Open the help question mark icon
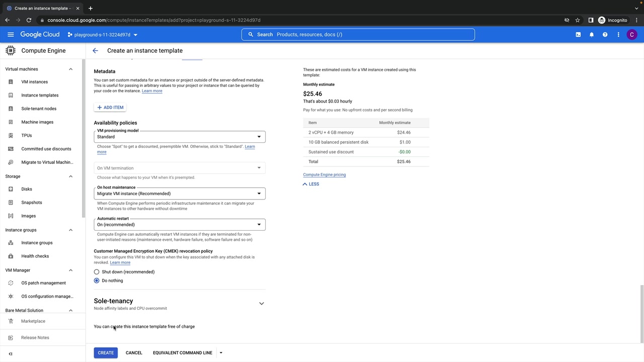The image size is (644, 362). [x=605, y=35]
